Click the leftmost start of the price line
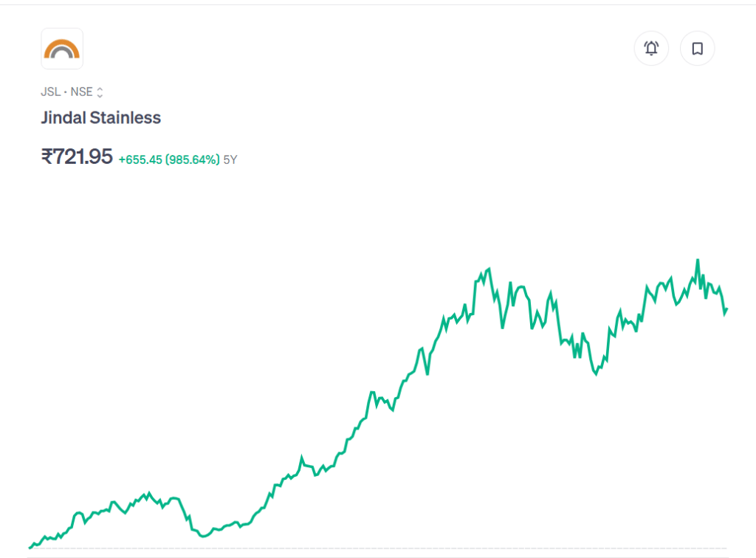 [x=30, y=547]
